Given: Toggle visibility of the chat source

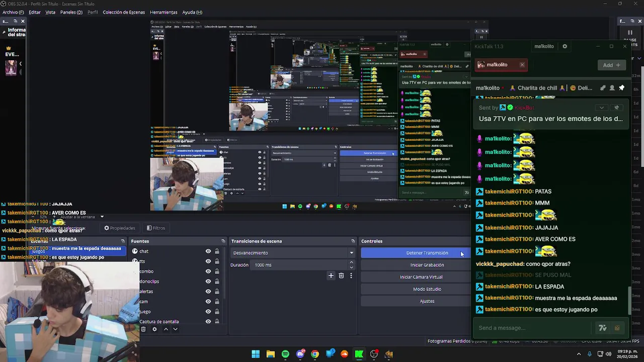Looking at the screenshot, I should [x=208, y=251].
